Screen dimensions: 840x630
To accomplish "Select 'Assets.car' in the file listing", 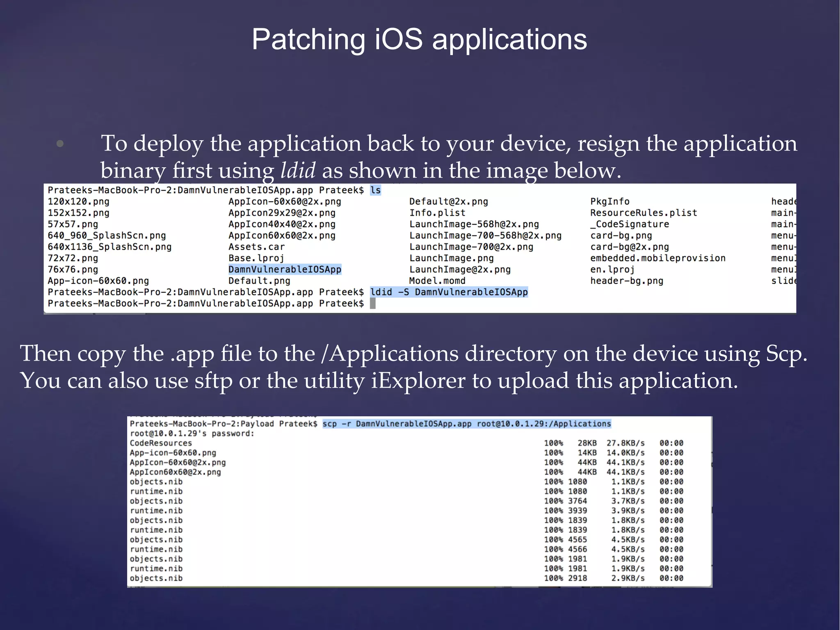I will [256, 247].
